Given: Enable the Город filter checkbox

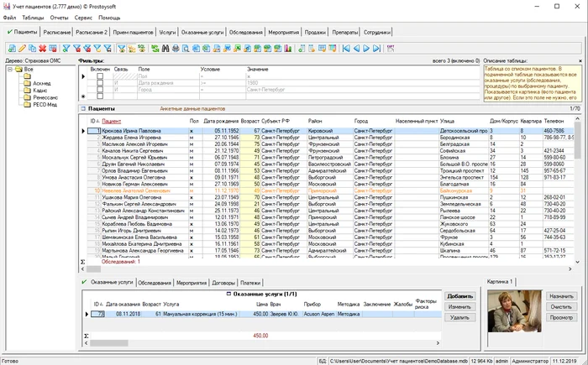Looking at the screenshot, I should (x=100, y=90).
